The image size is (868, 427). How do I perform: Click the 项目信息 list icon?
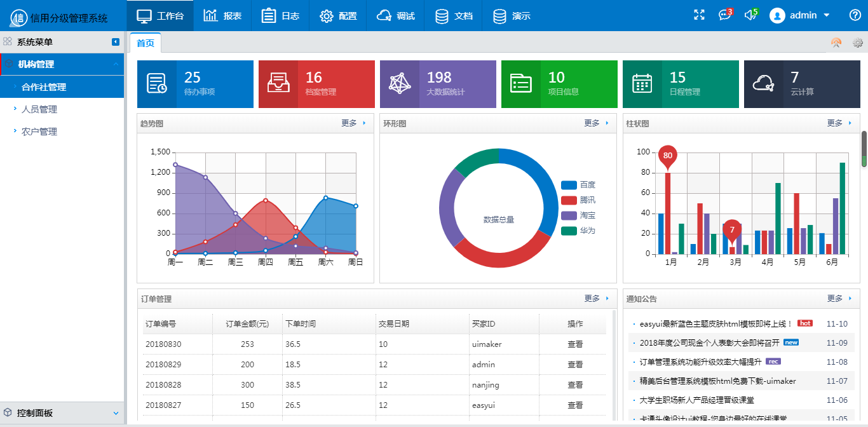[521, 84]
